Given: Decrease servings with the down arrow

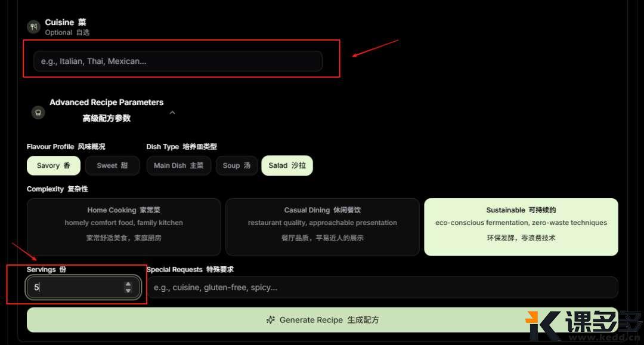Looking at the screenshot, I should [x=128, y=291].
